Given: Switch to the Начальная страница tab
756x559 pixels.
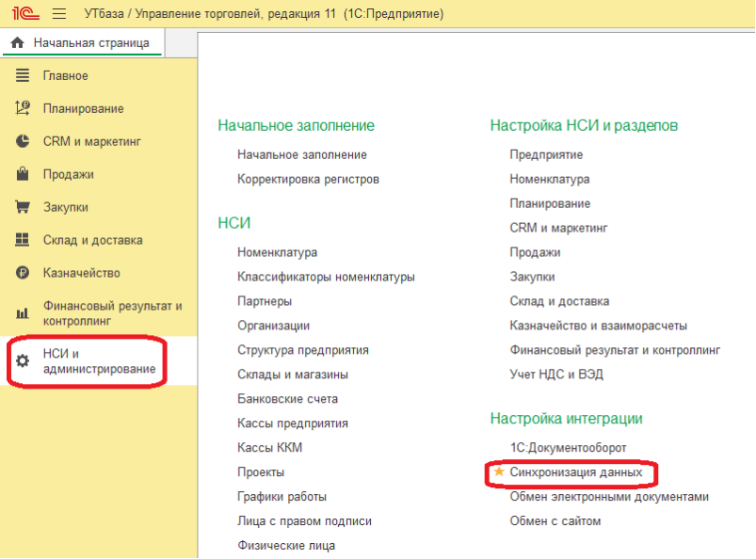Looking at the screenshot, I should coord(83,42).
